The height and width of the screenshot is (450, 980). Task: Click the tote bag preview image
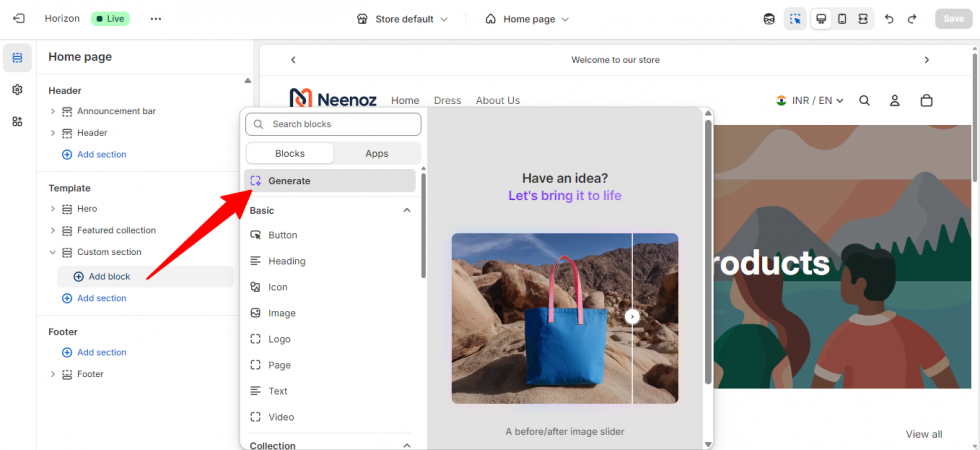click(x=564, y=318)
